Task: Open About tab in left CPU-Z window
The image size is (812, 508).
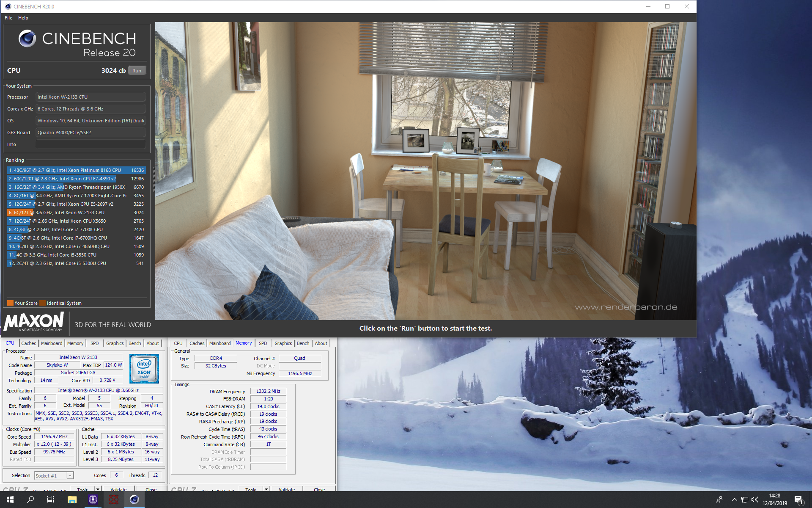Action: point(153,343)
